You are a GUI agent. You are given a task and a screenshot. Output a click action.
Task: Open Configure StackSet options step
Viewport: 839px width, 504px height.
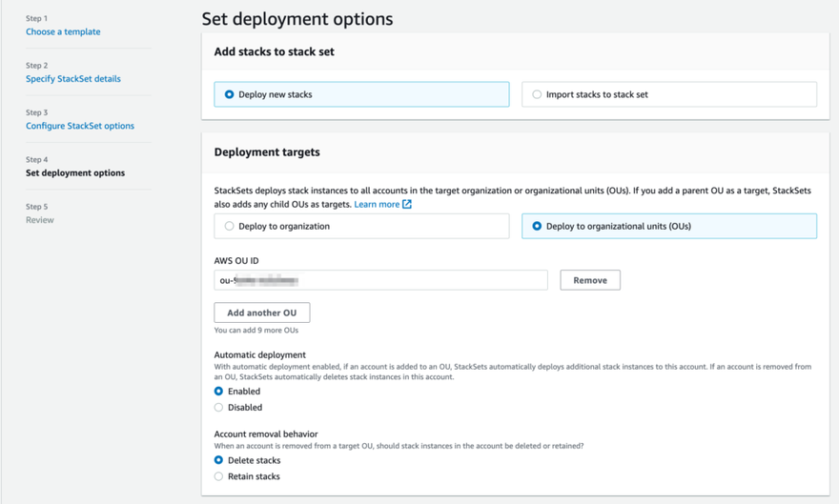click(x=80, y=126)
